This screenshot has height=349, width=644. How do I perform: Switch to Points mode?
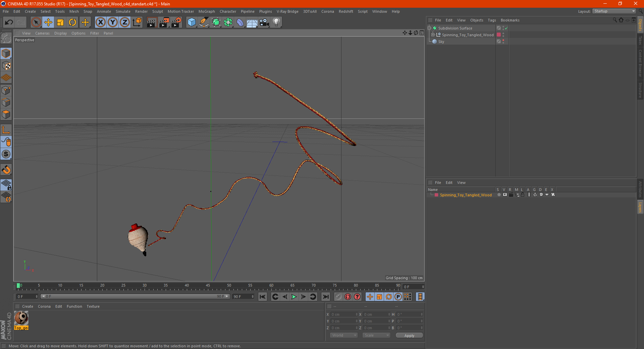coord(6,90)
